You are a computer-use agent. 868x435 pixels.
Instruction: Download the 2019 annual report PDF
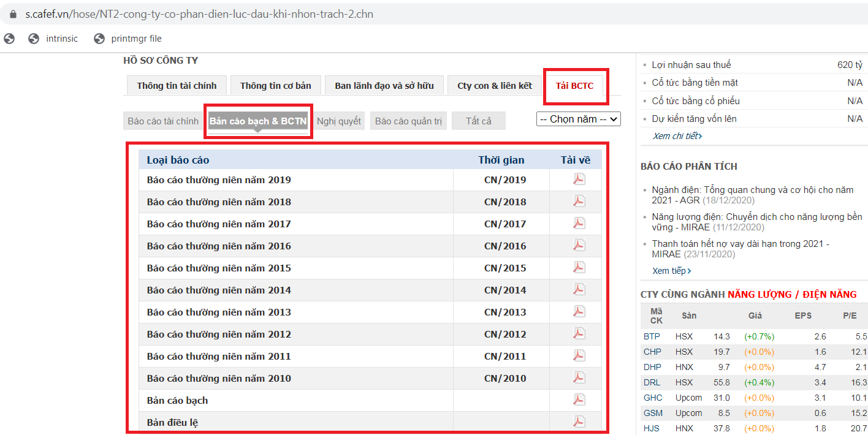click(579, 179)
